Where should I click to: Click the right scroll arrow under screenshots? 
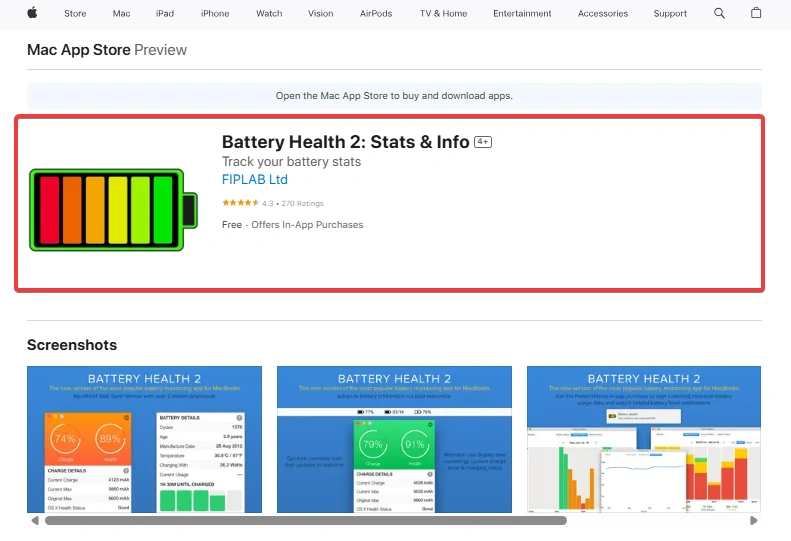754,520
